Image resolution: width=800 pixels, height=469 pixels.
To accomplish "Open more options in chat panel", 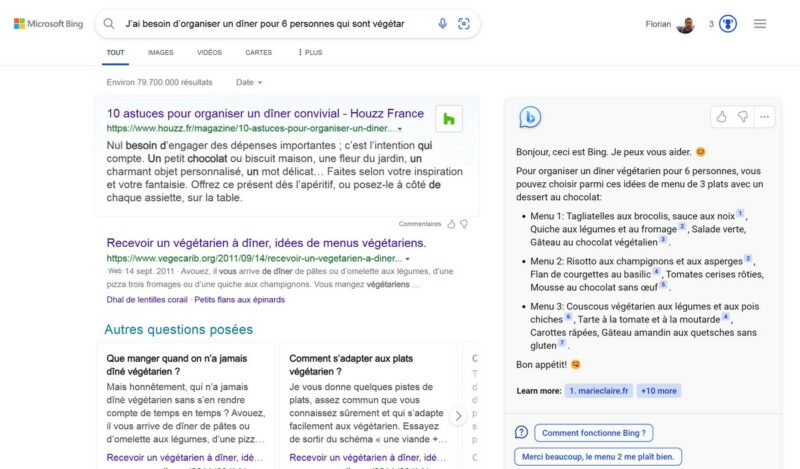I will [x=764, y=117].
